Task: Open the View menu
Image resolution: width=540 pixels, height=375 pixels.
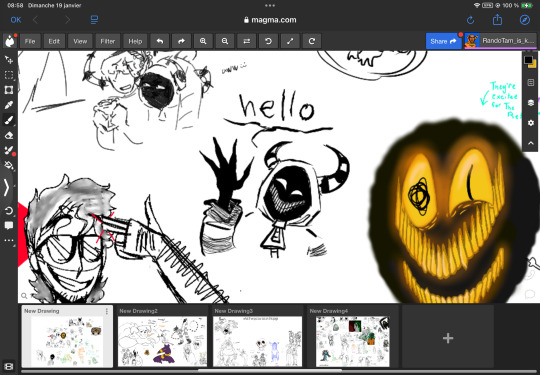Action: click(x=80, y=41)
